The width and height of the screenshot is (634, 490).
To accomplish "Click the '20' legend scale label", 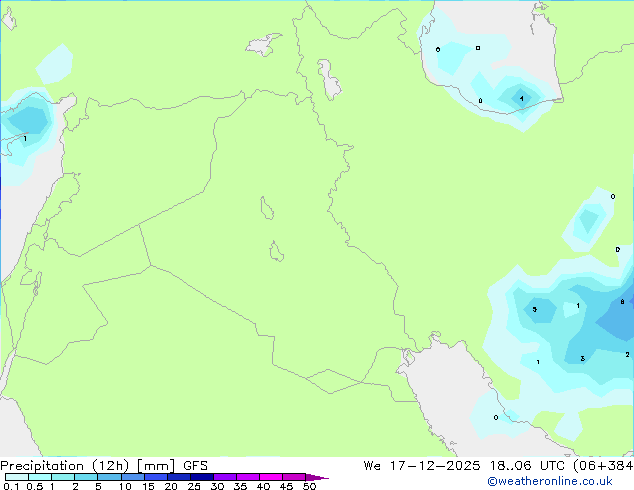I will pos(171,486).
